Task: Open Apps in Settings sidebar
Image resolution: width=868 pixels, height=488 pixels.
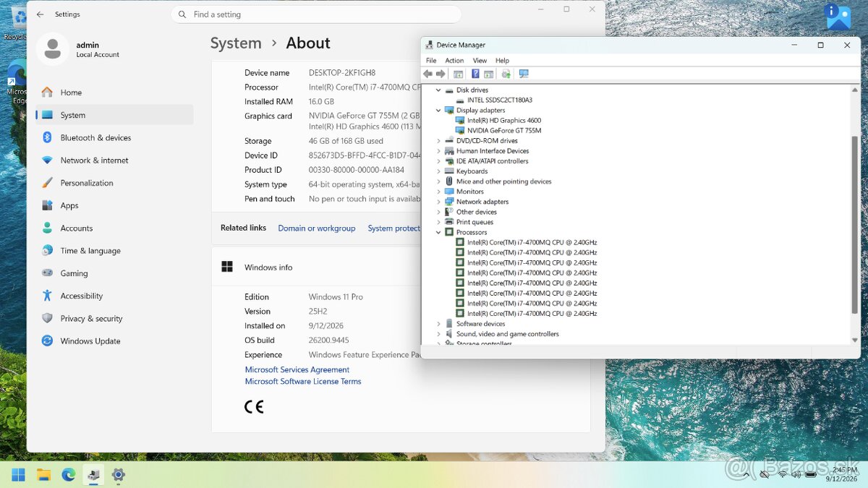Action: coord(114,205)
